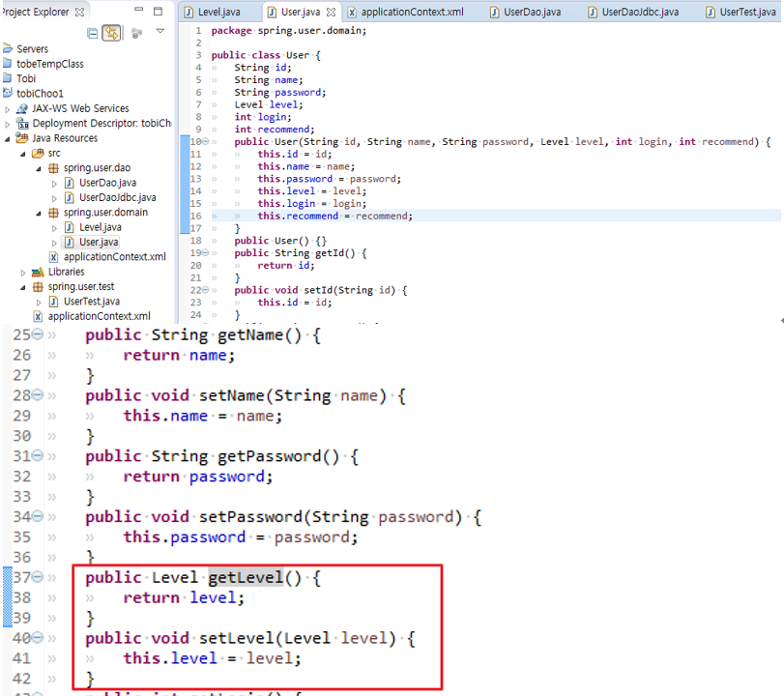The height and width of the screenshot is (696, 784).
Task: Switch to the Level.java editor tab
Action: tap(218, 12)
